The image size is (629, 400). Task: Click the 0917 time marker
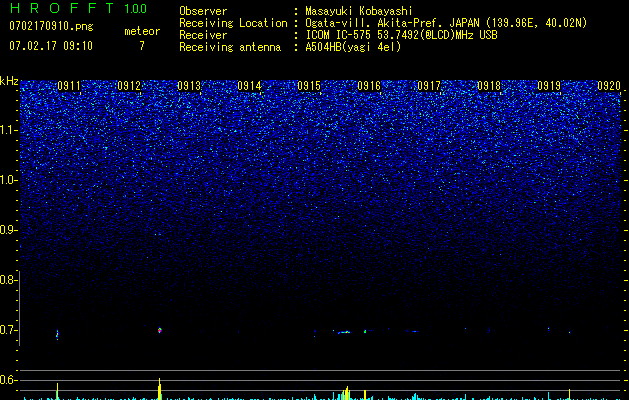coord(429,86)
